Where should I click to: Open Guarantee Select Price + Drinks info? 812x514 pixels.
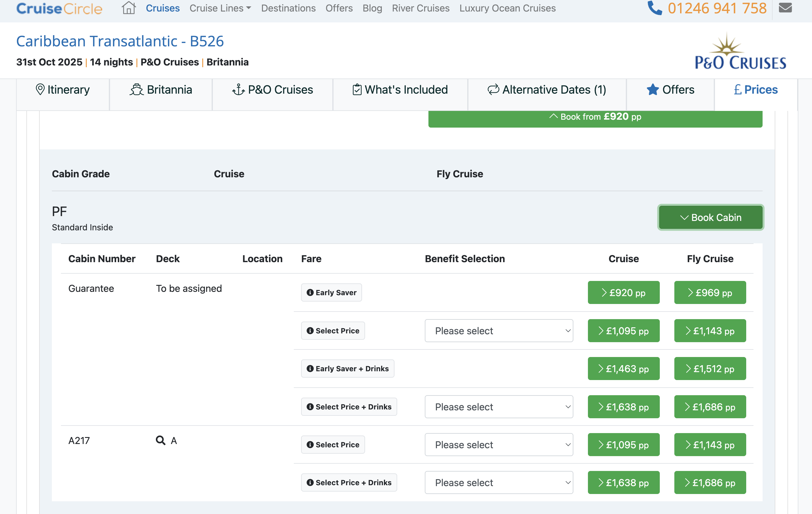349,406
